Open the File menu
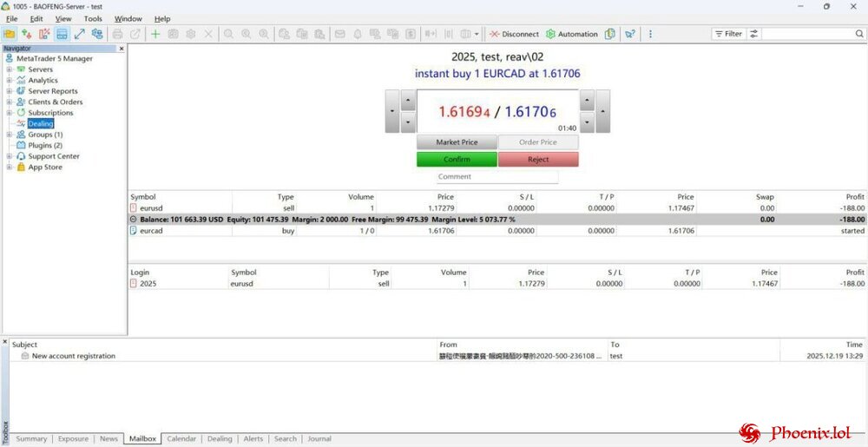The image size is (868, 447). point(11,19)
